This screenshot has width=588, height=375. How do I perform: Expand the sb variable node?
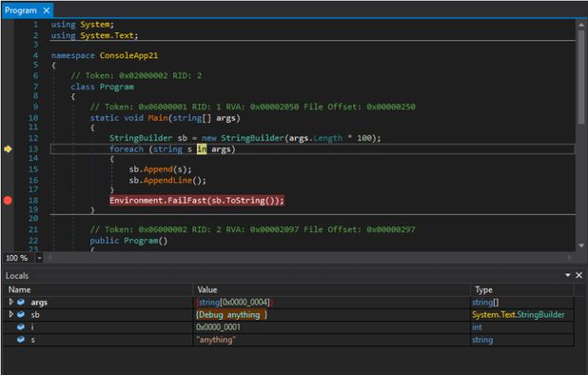[10, 314]
